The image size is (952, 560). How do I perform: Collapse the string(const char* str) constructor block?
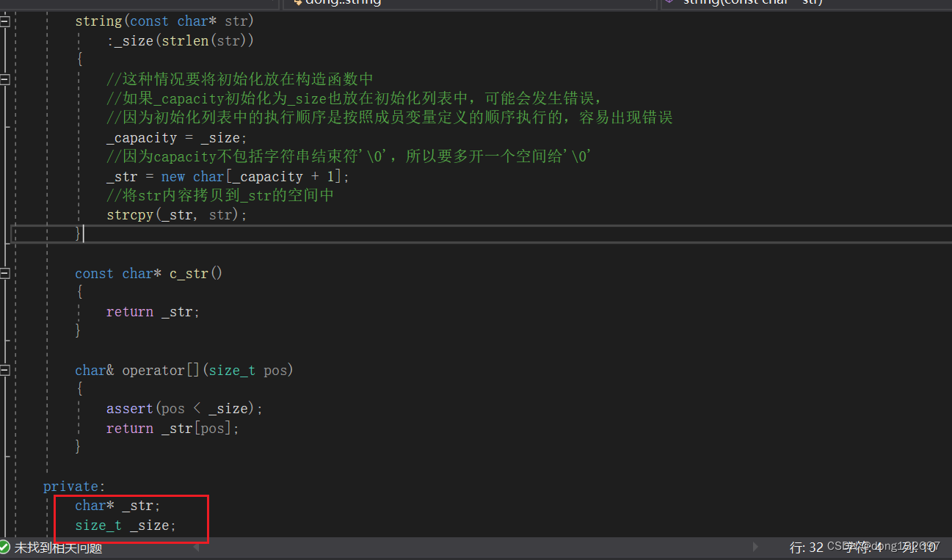point(4,21)
